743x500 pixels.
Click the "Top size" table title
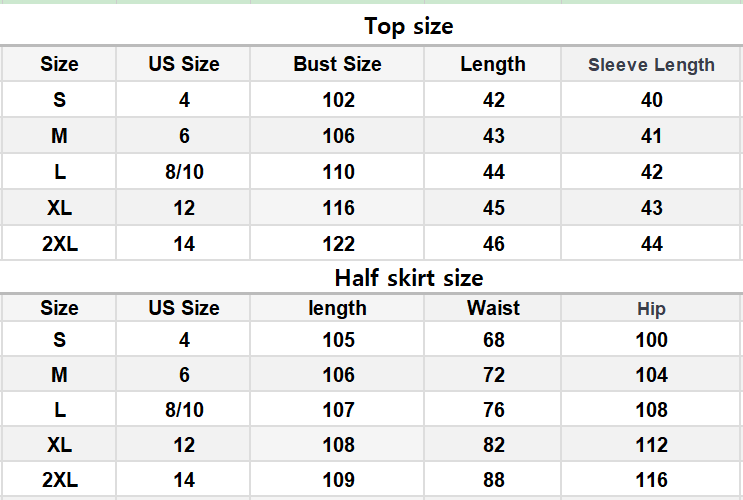click(x=408, y=26)
